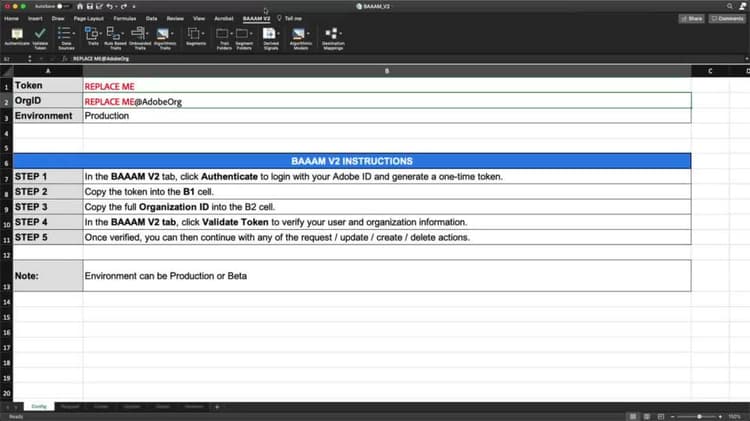750x421 pixels.
Task: Click the Undo arrow icon
Action: (110, 6)
